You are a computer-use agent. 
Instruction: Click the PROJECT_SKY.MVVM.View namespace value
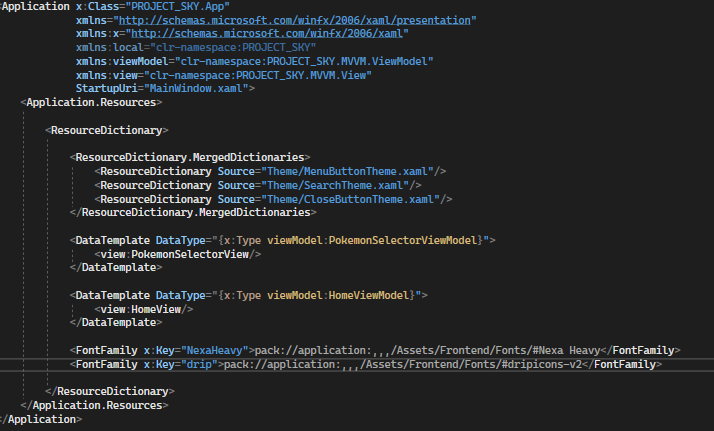point(258,75)
